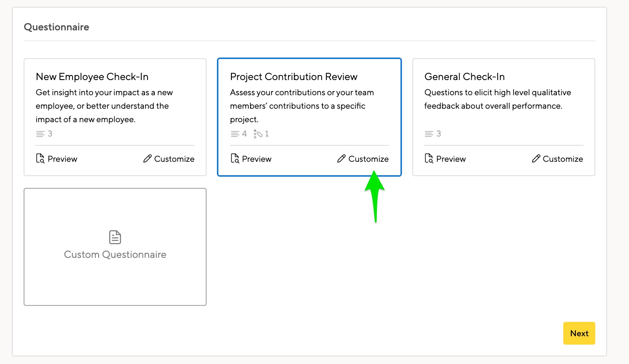Open the Custom Questionnaire card
629x364 pixels.
tap(115, 247)
